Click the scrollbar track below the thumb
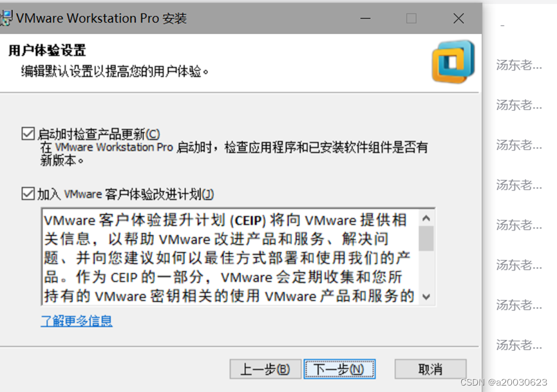The width and height of the screenshot is (557, 392). tap(426, 270)
